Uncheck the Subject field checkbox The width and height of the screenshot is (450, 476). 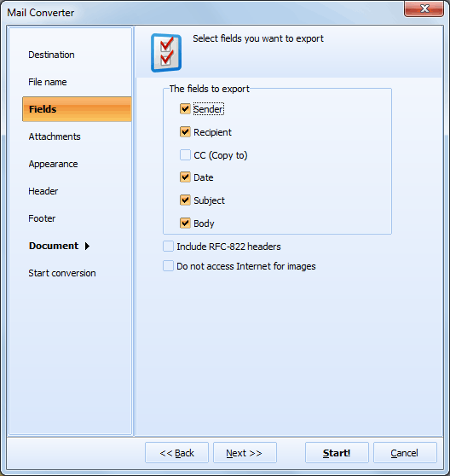click(x=185, y=200)
